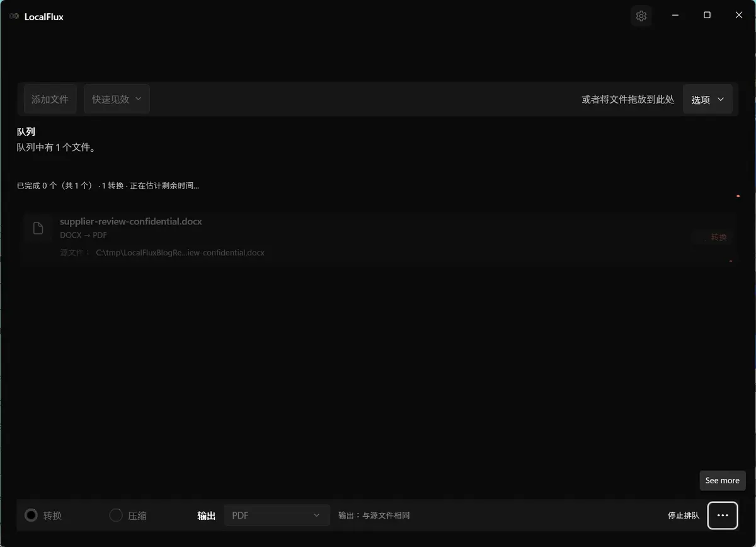Open the 选项 dropdown menu
756x547 pixels.
point(707,100)
